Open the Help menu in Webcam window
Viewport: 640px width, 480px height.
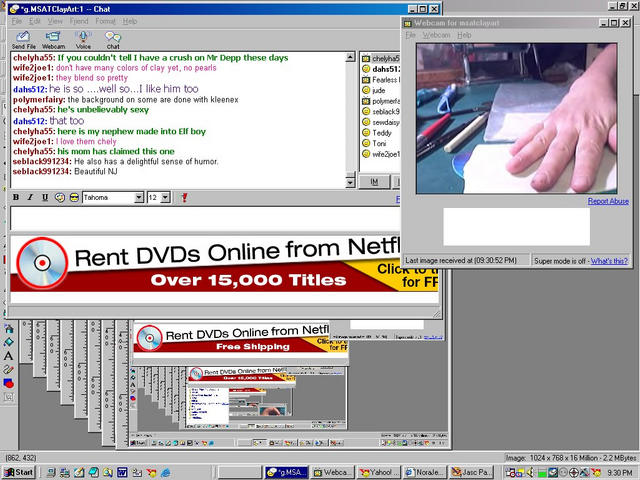click(464, 35)
